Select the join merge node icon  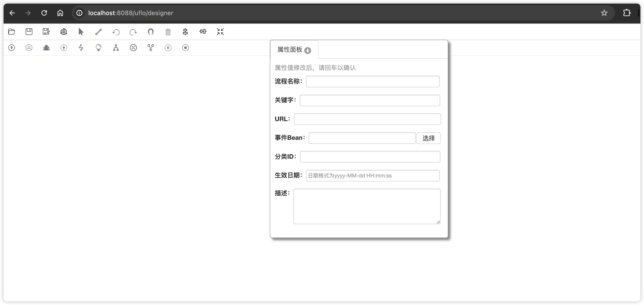[151, 48]
